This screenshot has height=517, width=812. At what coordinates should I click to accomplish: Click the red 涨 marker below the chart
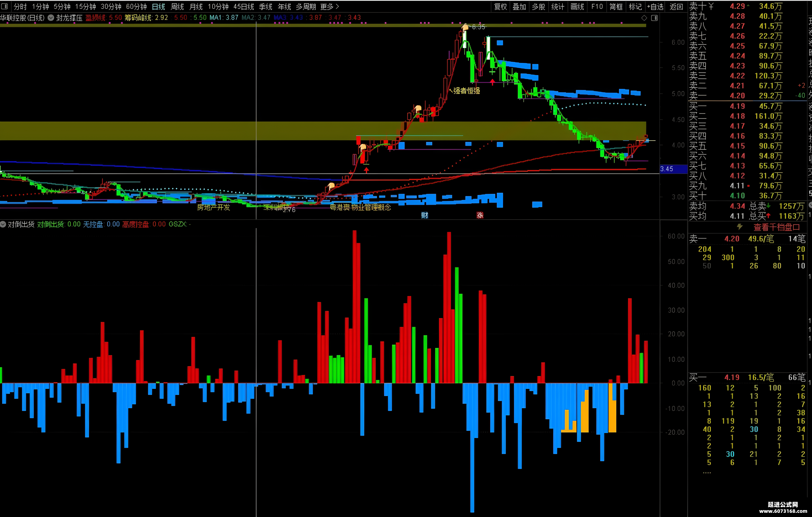480,215
